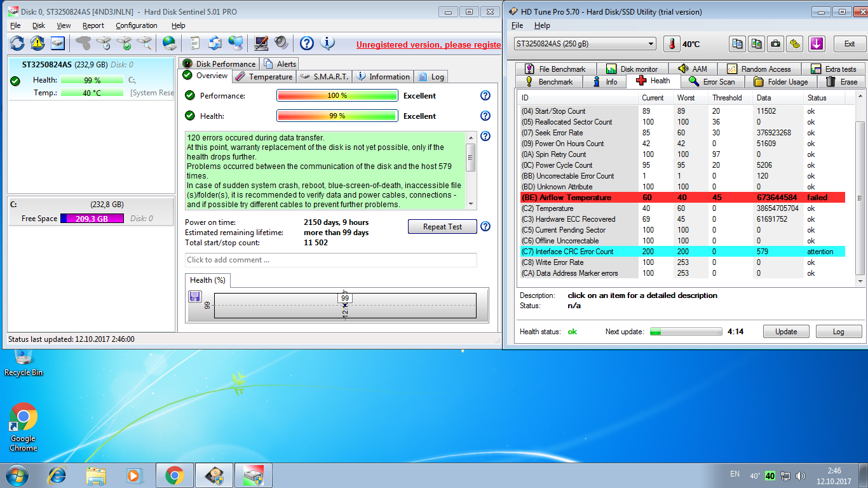Open the Configuration menu

pyautogui.click(x=136, y=25)
